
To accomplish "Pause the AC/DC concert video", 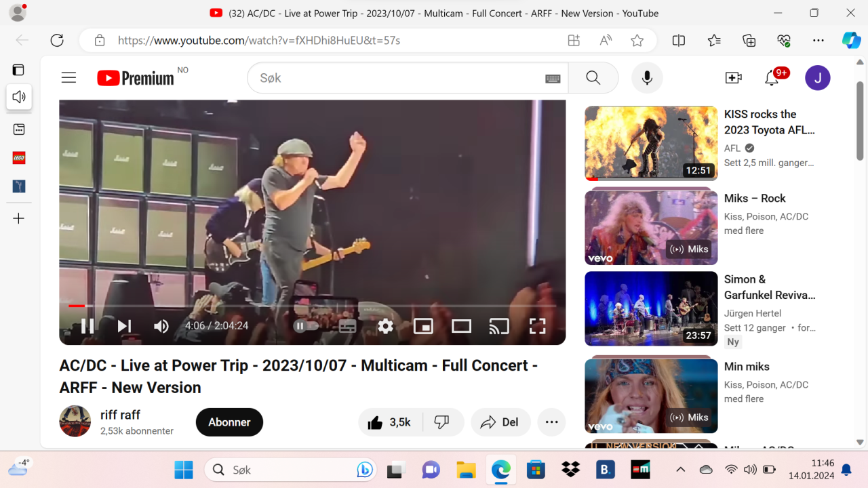I will (87, 326).
